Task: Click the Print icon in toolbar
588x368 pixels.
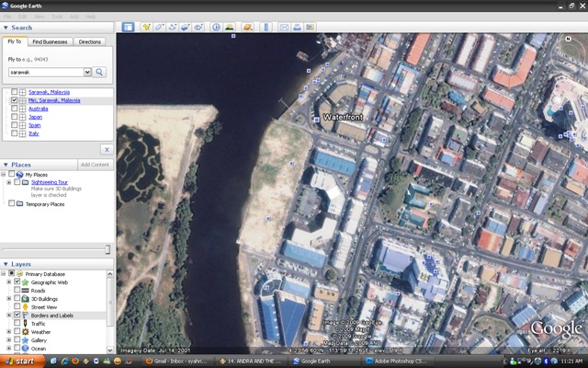Action: (297, 27)
